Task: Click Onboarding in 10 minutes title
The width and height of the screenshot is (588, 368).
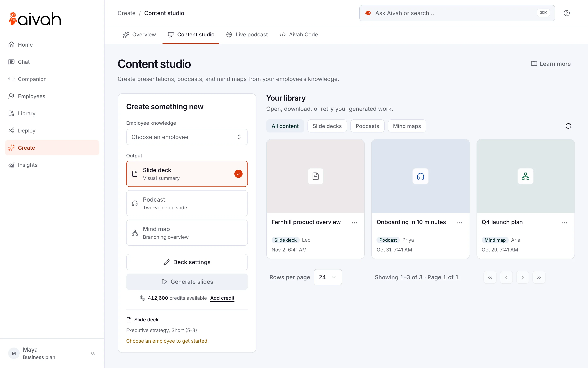Action: point(411,222)
